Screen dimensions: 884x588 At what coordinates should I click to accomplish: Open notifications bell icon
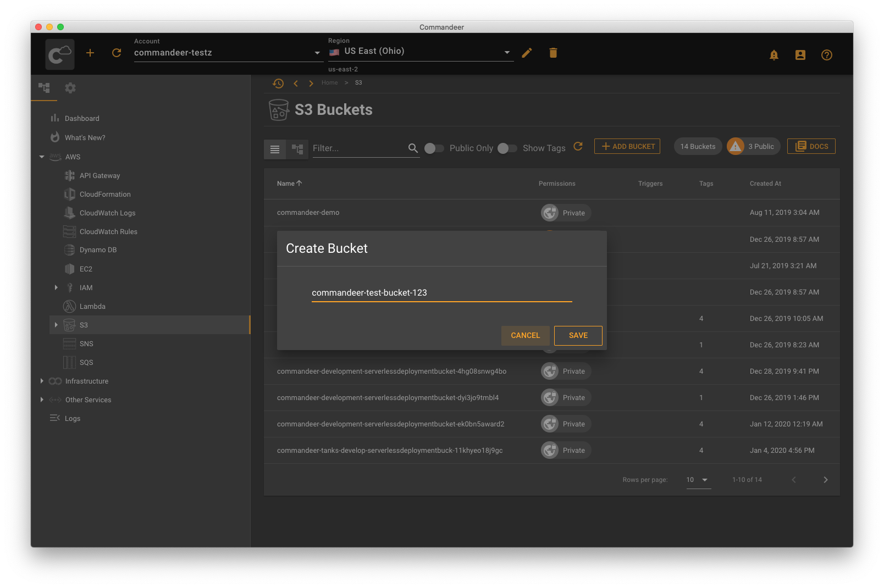tap(774, 55)
